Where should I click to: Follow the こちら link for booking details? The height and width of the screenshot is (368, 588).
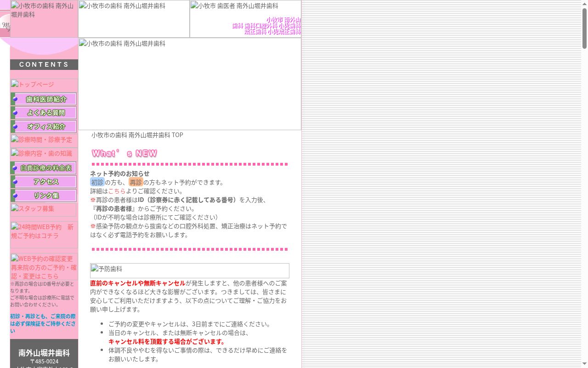pyautogui.click(x=117, y=191)
